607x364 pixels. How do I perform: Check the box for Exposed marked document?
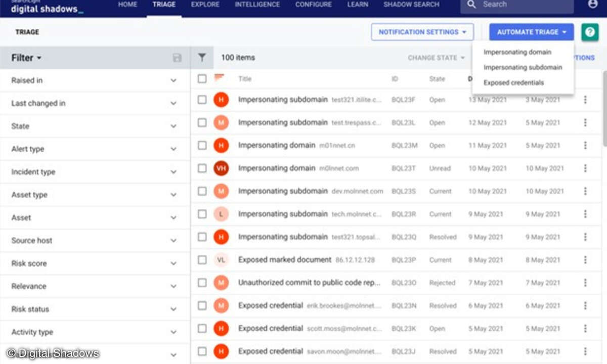pos(202,260)
